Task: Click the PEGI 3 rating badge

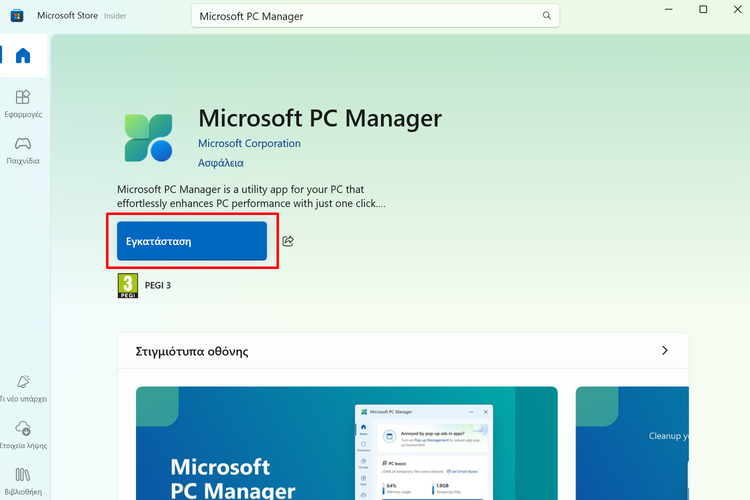Action: pyautogui.click(x=127, y=286)
